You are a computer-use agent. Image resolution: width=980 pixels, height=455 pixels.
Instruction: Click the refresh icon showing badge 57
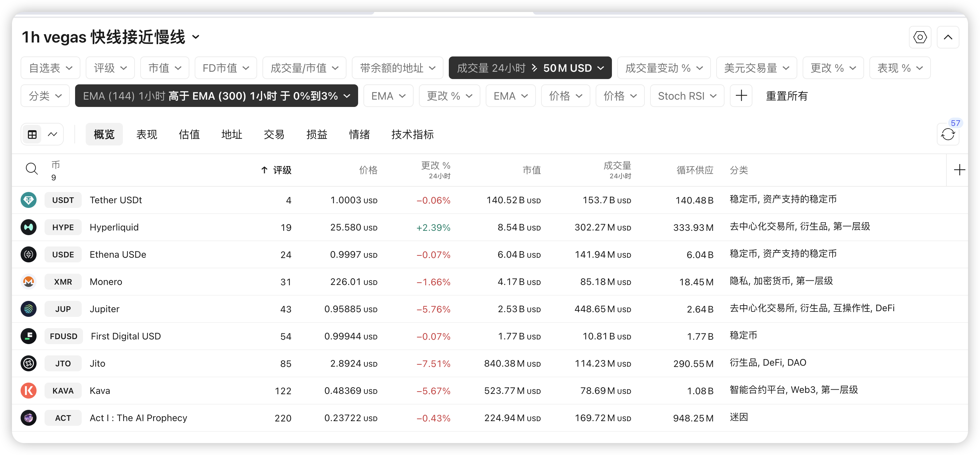(948, 134)
